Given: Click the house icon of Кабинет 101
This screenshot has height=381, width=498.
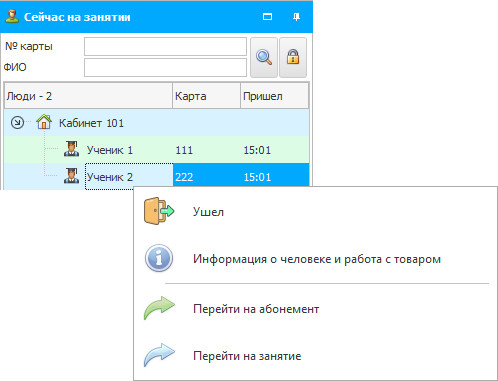Looking at the screenshot, I should click(x=44, y=122).
